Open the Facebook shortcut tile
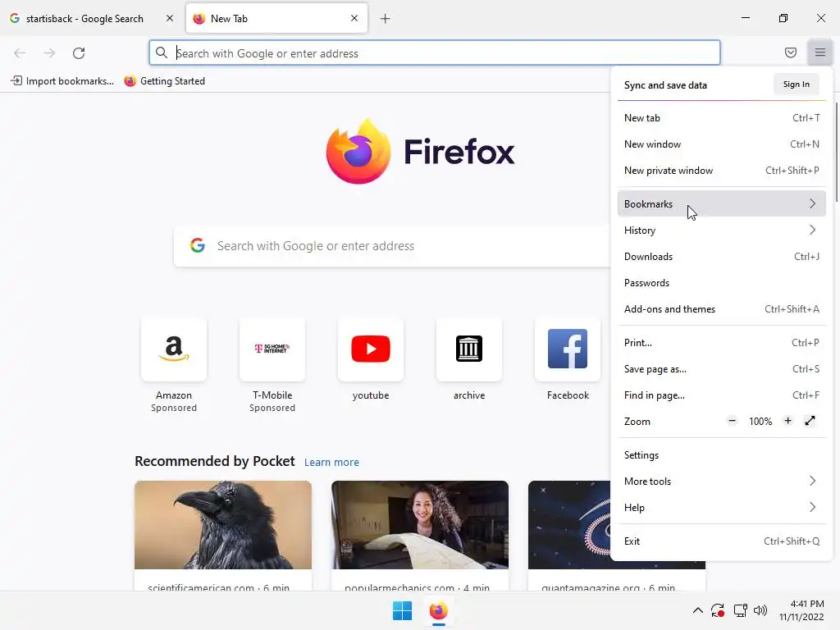Screen dimensions: 840x630 [x=568, y=349]
